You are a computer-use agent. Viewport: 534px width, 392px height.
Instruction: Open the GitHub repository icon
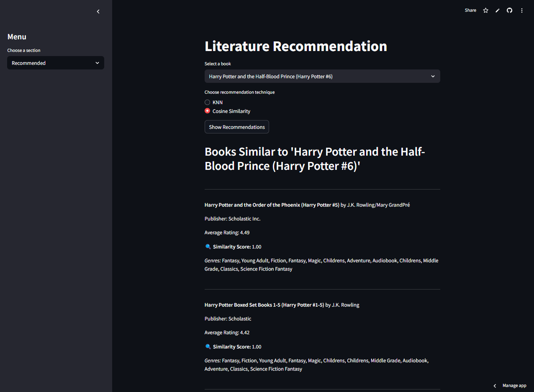[x=509, y=10]
